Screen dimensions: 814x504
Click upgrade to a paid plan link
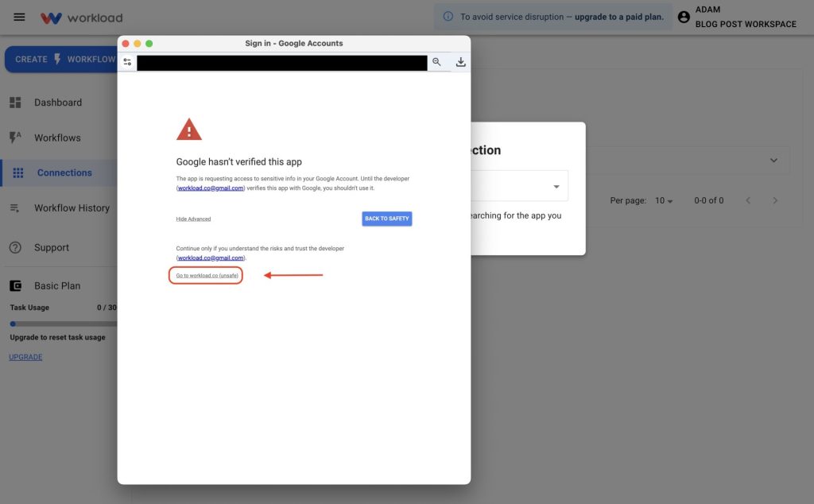(x=618, y=17)
